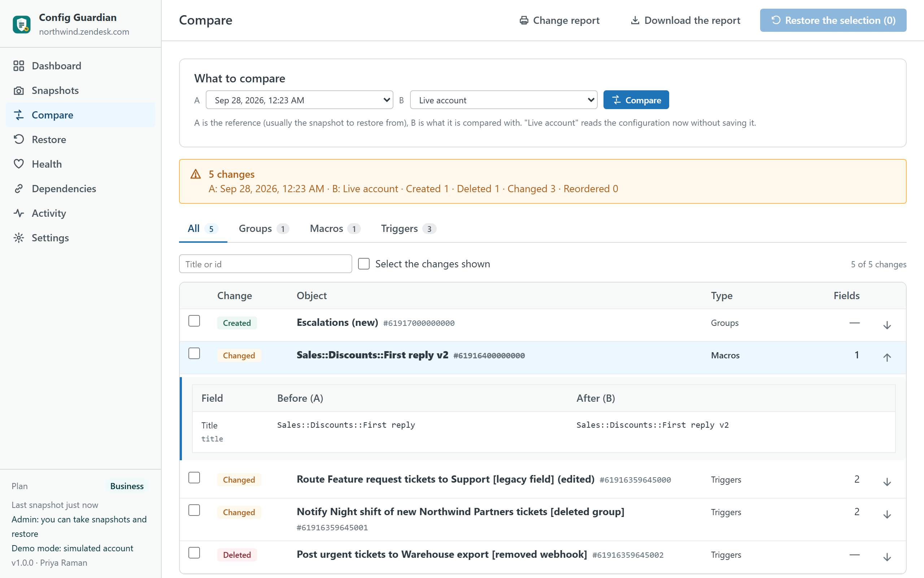The image size is (924, 578).
Task: Click the Before value 'Sales::Discounts::First reply'
Action: pos(346,425)
